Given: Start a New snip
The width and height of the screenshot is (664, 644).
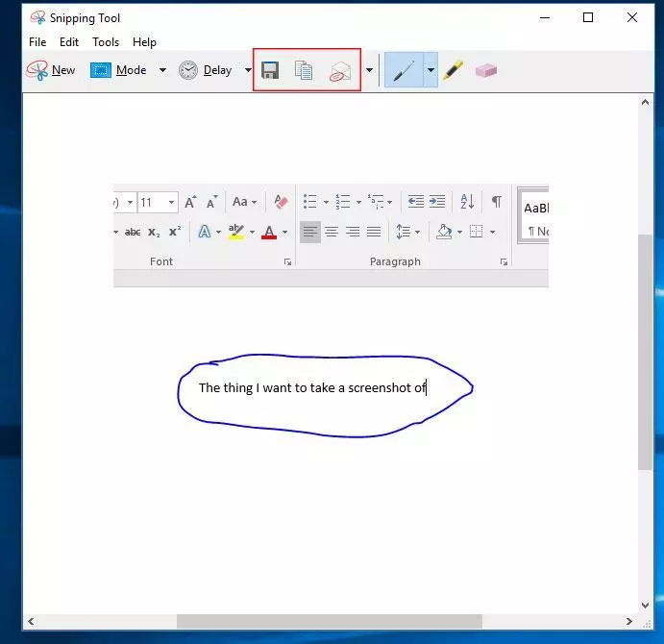Looking at the screenshot, I should pyautogui.click(x=51, y=70).
